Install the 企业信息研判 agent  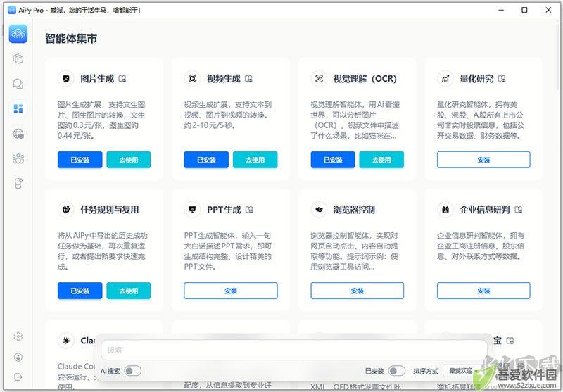coord(483,291)
